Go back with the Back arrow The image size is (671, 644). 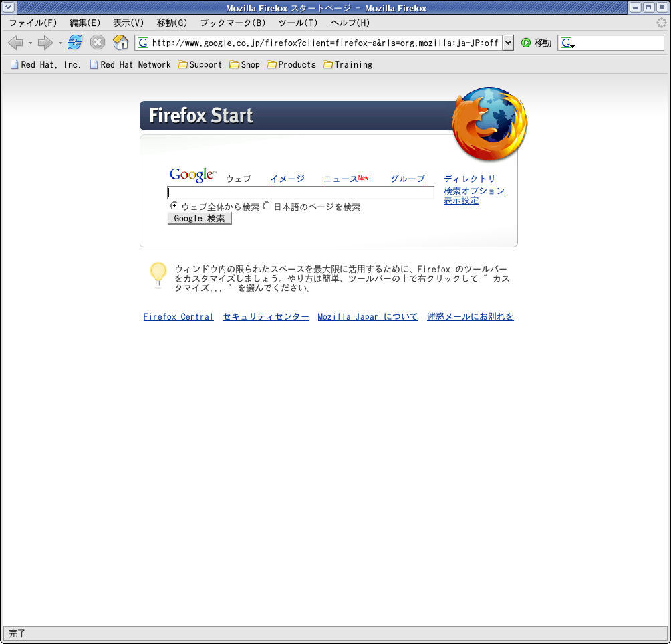[15, 43]
